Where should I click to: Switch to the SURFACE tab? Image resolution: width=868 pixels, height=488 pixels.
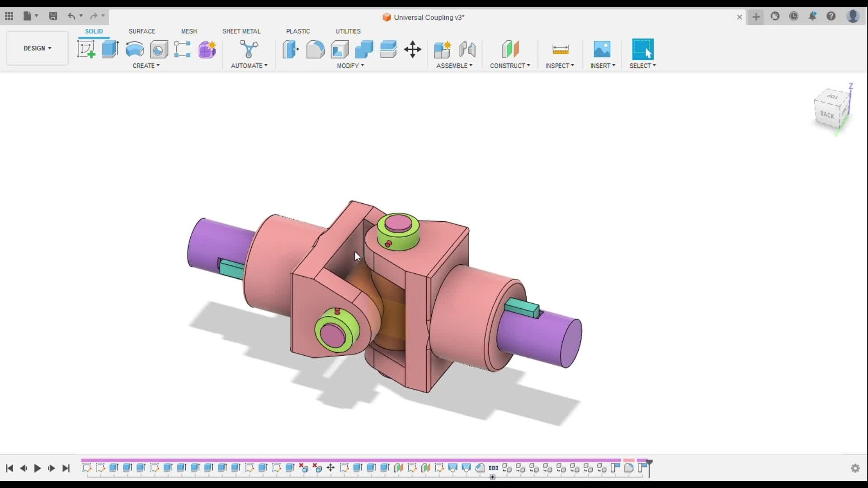coord(142,31)
